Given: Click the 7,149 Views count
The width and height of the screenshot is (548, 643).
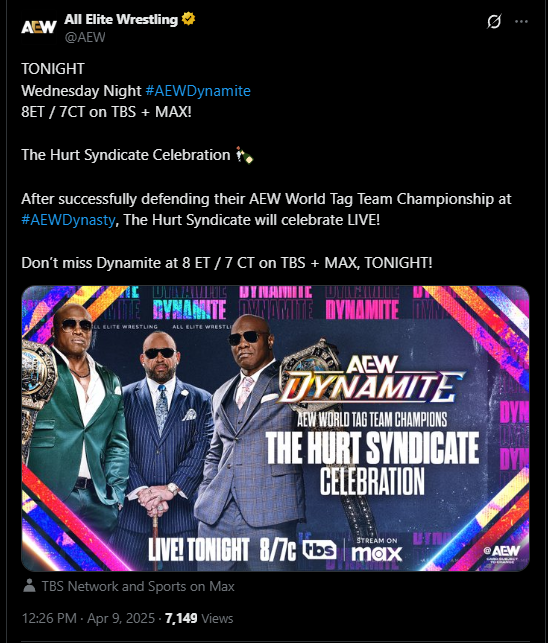Looking at the screenshot, I should click(x=199, y=618).
